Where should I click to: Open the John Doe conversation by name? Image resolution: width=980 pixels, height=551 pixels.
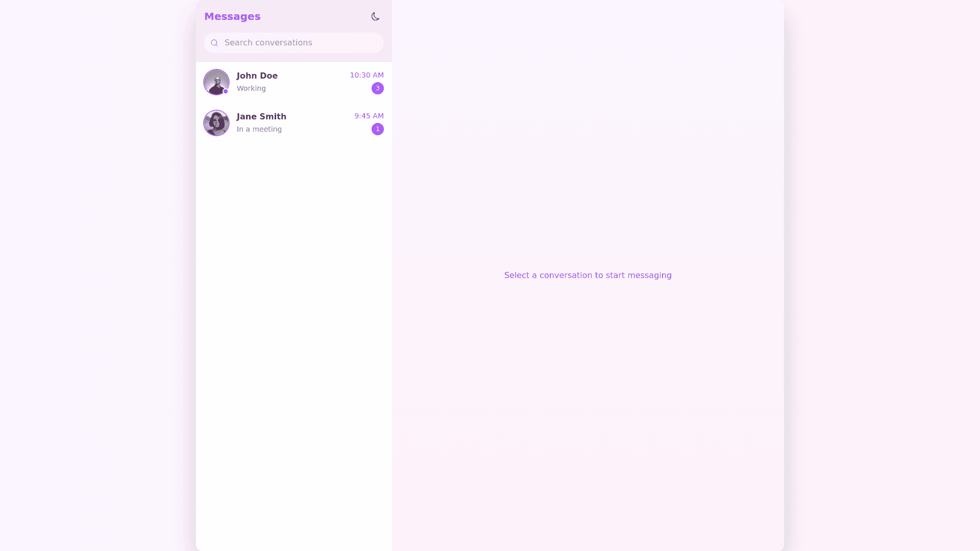[x=257, y=76]
